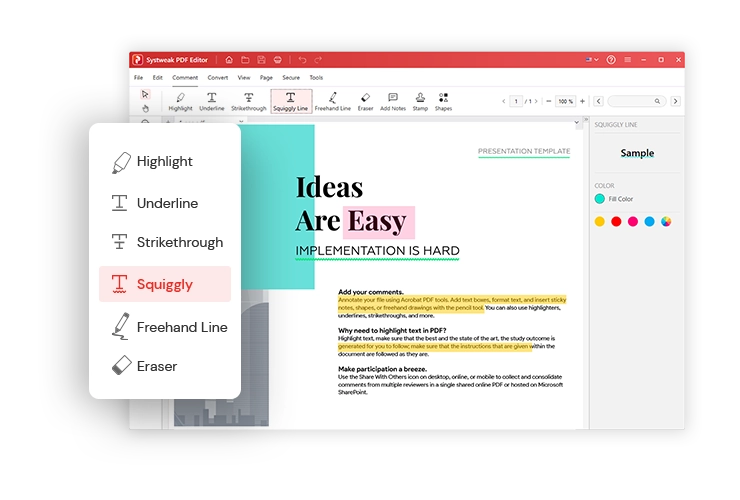Open the language flag dropdown
The height and width of the screenshot is (500, 740).
pyautogui.click(x=592, y=59)
